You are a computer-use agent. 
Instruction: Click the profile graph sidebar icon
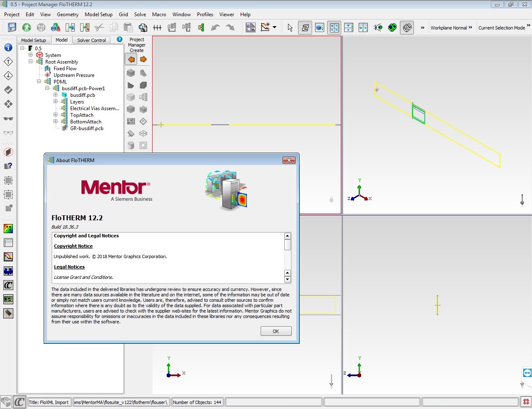(x=8, y=257)
